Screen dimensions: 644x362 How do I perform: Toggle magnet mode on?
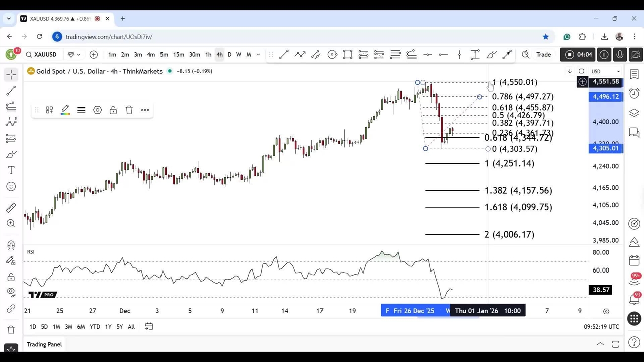(11, 245)
